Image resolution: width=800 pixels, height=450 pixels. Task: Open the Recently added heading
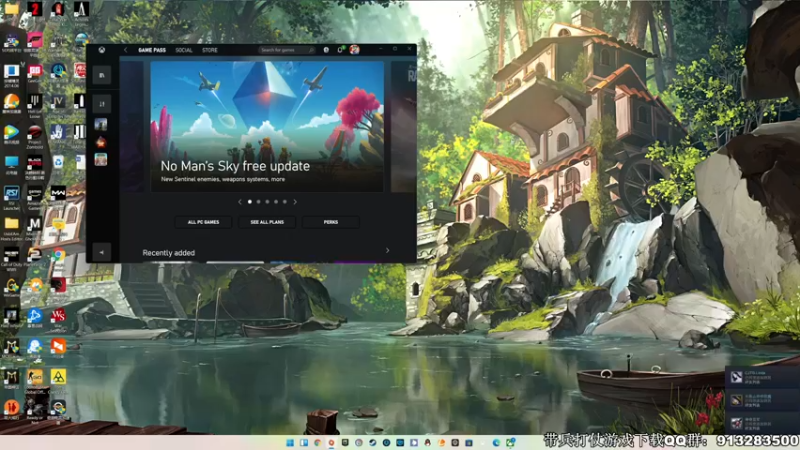[168, 253]
